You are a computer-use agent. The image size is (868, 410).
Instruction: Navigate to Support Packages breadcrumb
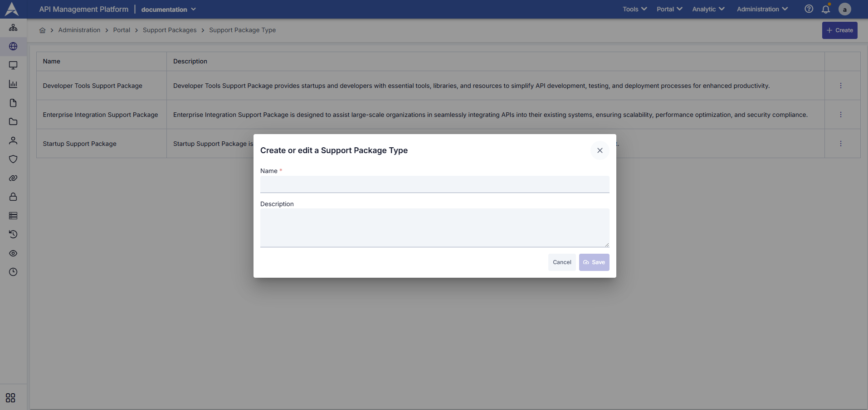click(x=170, y=30)
